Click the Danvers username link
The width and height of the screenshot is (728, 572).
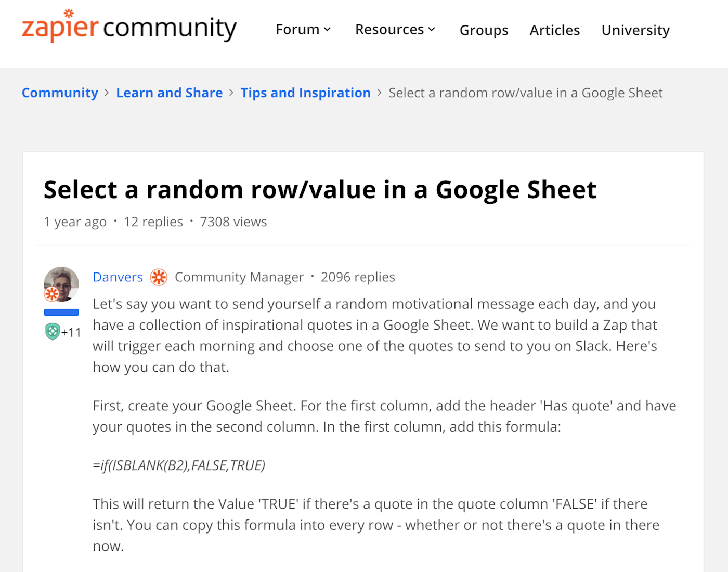tap(118, 277)
